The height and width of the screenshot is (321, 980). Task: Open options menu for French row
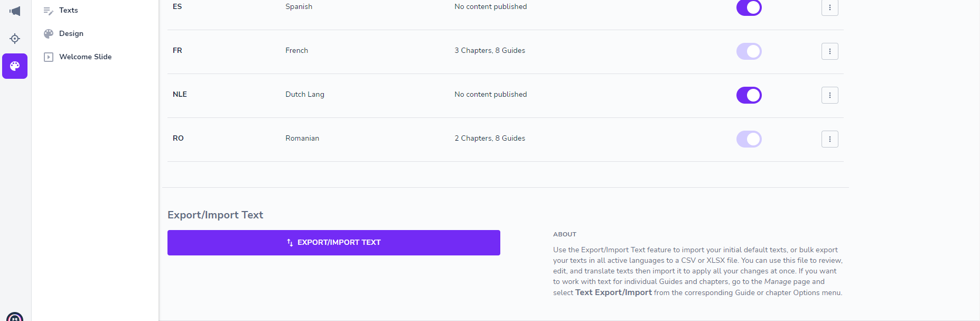pyautogui.click(x=829, y=51)
